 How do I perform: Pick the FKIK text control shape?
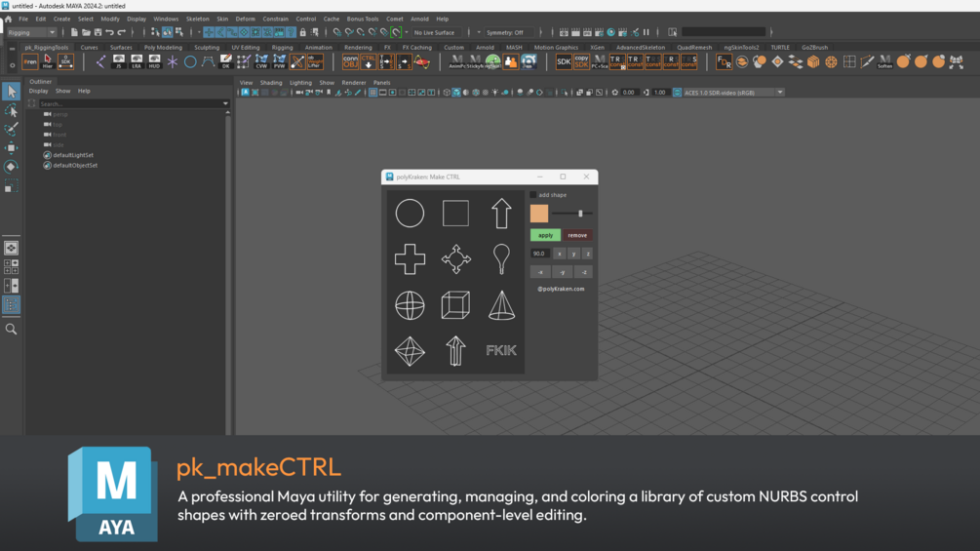[501, 350]
